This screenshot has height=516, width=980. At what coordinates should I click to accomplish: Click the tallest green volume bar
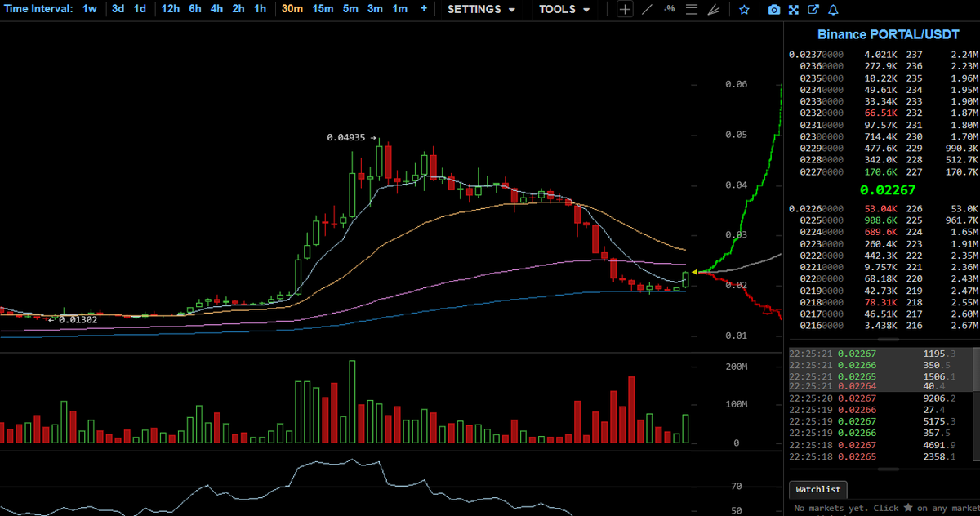352,402
